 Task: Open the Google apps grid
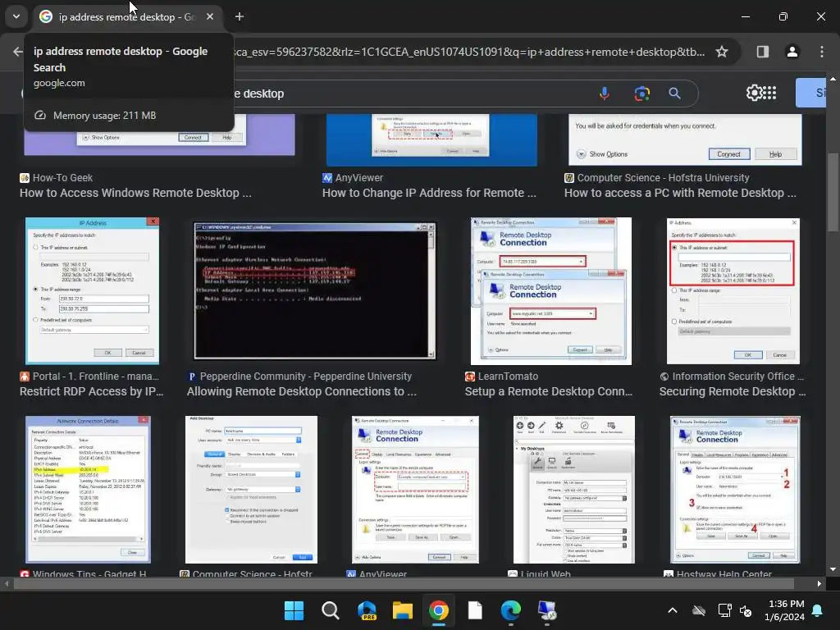click(769, 93)
